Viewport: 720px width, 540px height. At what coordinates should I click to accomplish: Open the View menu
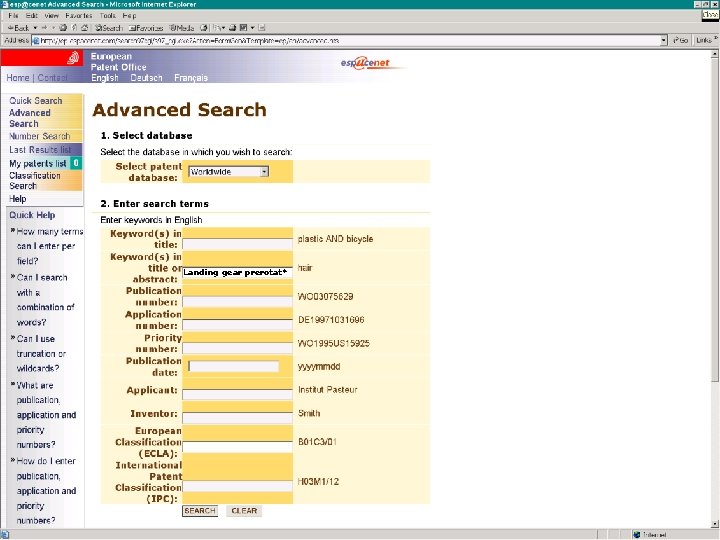51,16
